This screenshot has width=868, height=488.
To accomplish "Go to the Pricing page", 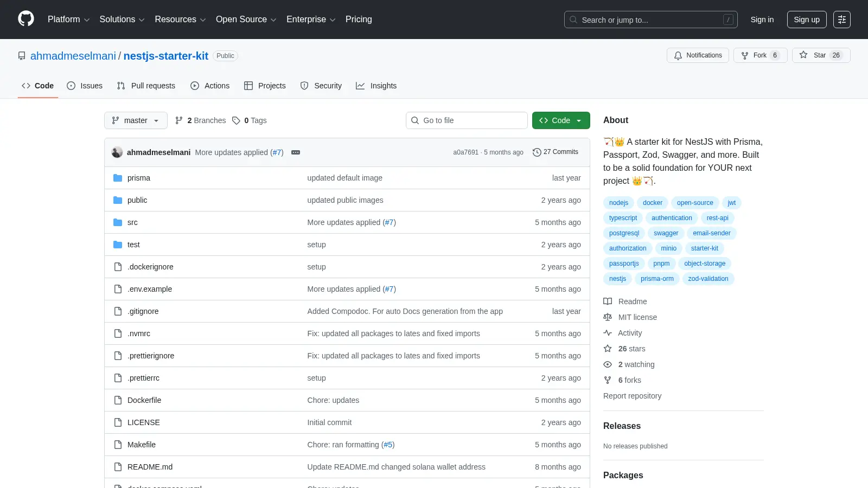I will (359, 20).
